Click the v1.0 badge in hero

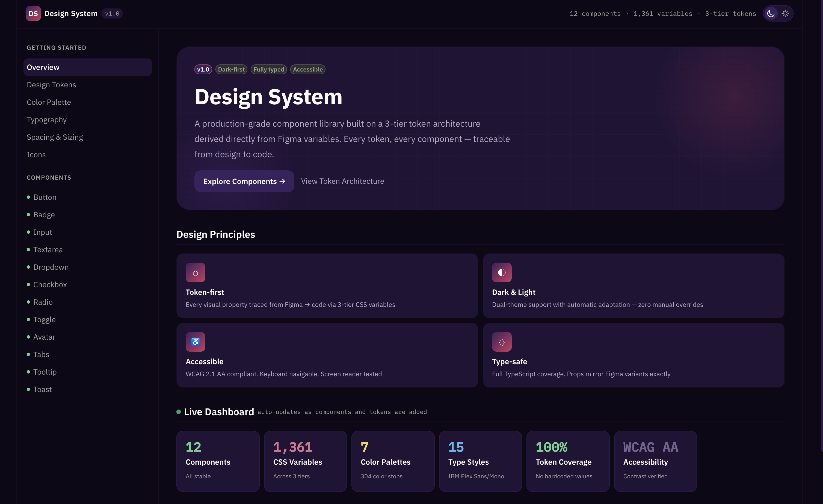(x=203, y=69)
